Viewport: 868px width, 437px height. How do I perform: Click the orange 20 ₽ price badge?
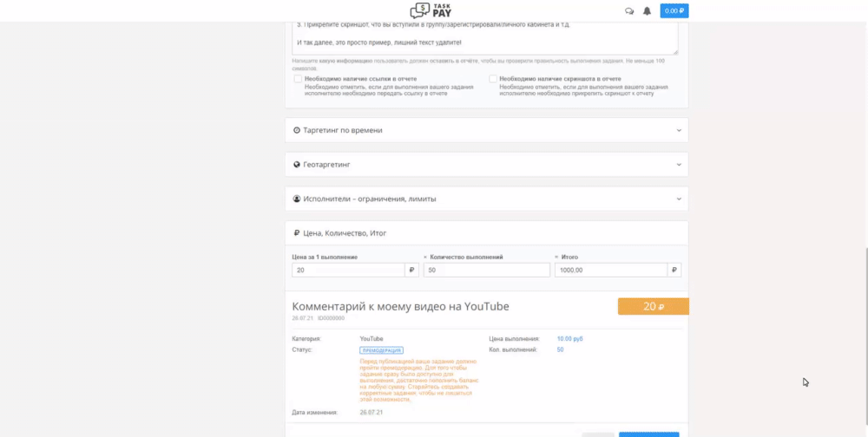(x=654, y=306)
